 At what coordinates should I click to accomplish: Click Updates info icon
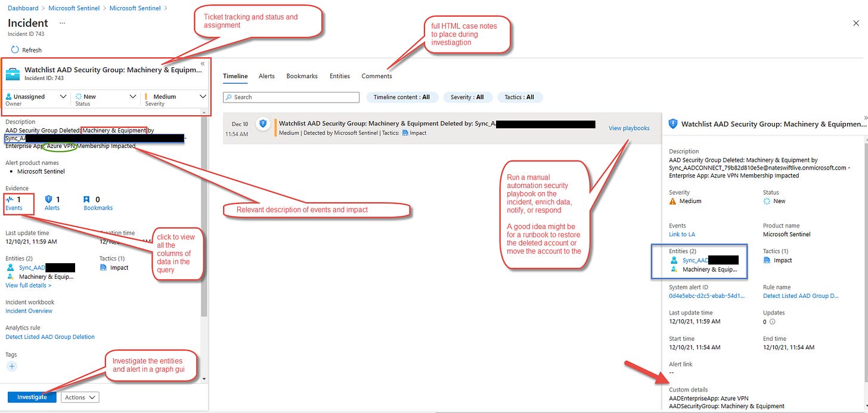tap(773, 322)
